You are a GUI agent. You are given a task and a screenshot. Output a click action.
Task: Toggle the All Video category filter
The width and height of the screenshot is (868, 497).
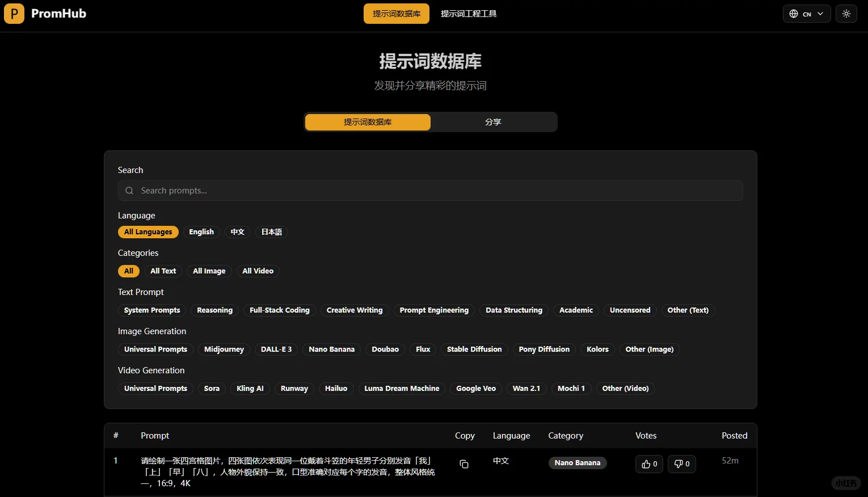258,271
